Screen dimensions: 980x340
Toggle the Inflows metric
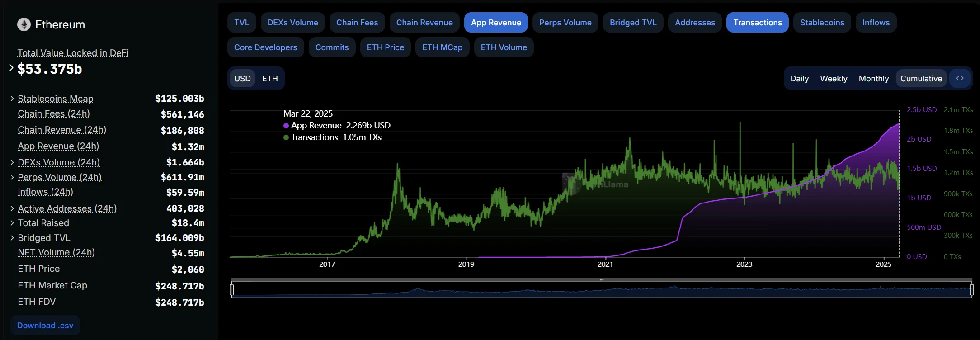point(876,23)
